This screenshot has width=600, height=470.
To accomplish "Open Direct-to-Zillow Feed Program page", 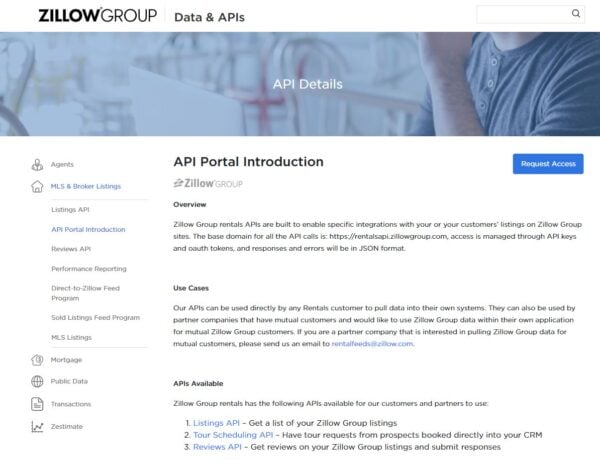I will [86, 293].
